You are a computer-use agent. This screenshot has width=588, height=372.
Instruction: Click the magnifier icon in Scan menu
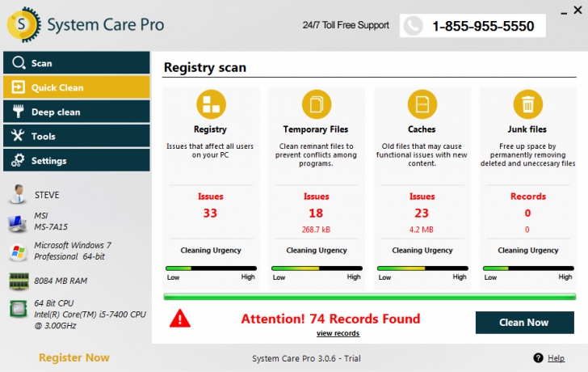coord(19,63)
